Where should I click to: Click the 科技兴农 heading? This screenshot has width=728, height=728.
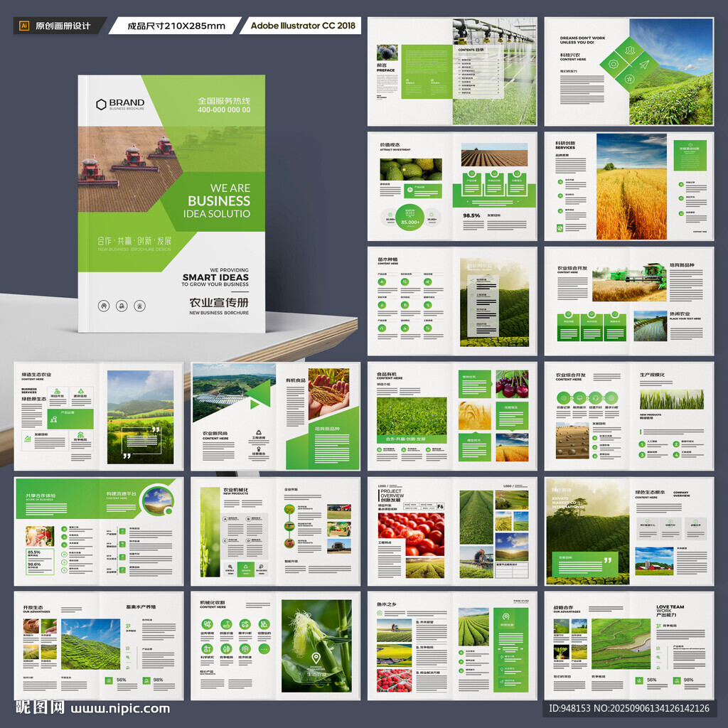[x=570, y=55]
